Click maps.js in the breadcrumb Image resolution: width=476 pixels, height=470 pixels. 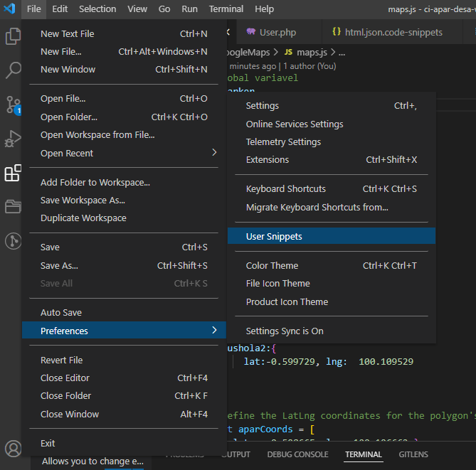point(312,53)
